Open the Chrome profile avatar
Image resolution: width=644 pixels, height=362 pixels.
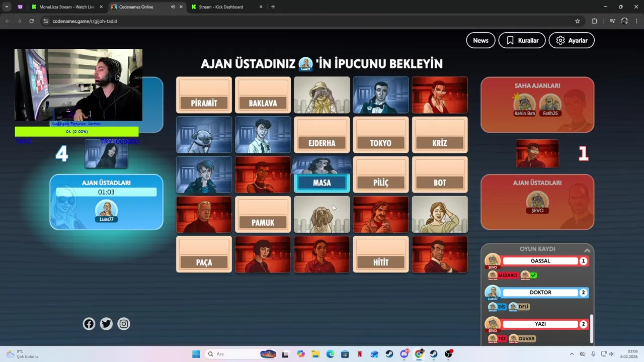[x=624, y=21]
